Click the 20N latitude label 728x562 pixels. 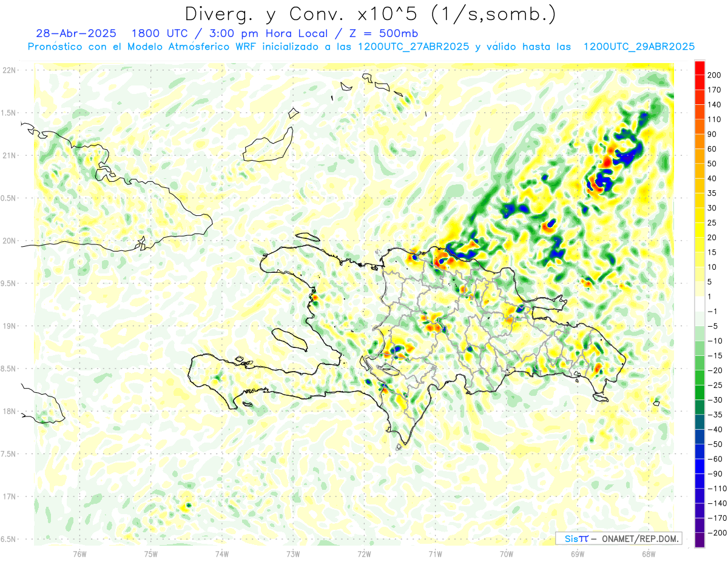click(9, 241)
